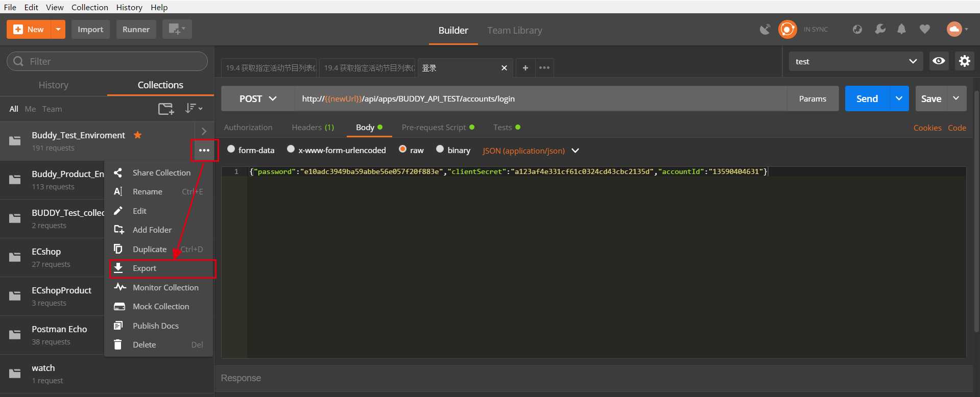Open the File menu

[x=10, y=7]
